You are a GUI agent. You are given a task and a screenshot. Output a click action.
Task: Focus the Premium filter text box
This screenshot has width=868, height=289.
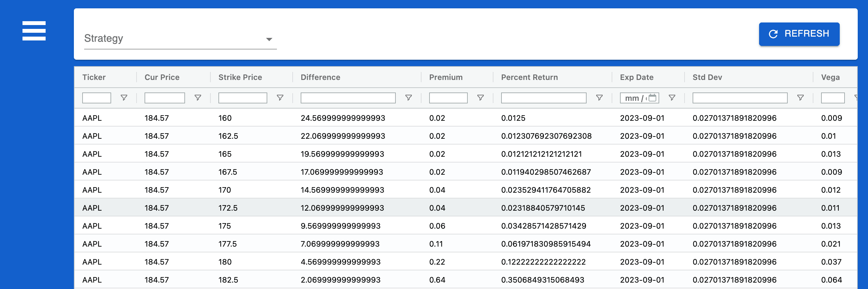[x=448, y=98]
